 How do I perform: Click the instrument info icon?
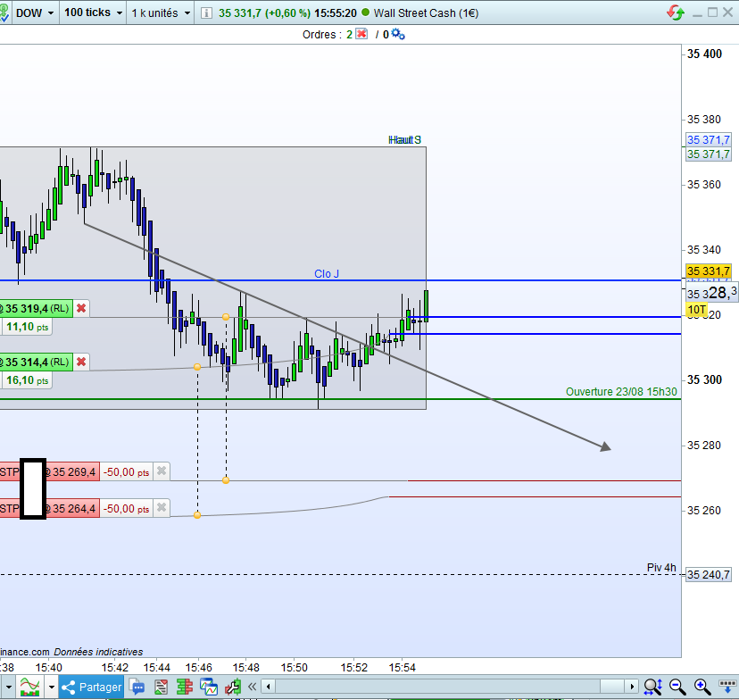pyautogui.click(x=206, y=12)
